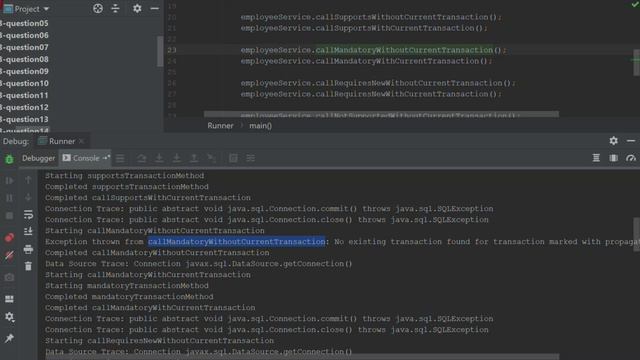This screenshot has width=640, height=360.
Task: Open Project panel settings gear
Action: [x=137, y=9]
